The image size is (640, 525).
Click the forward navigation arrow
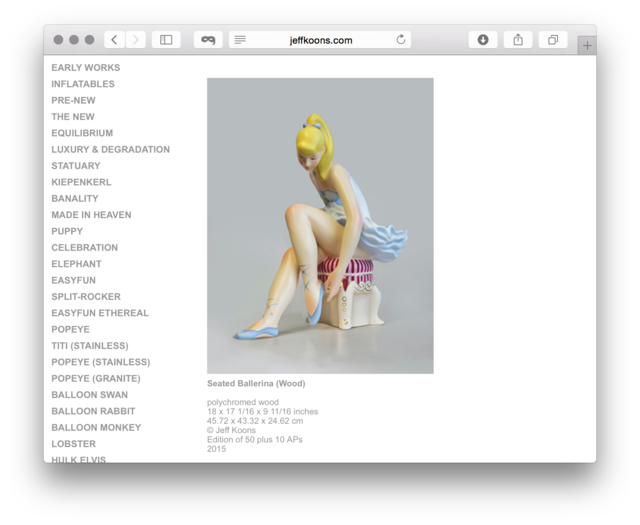click(136, 40)
